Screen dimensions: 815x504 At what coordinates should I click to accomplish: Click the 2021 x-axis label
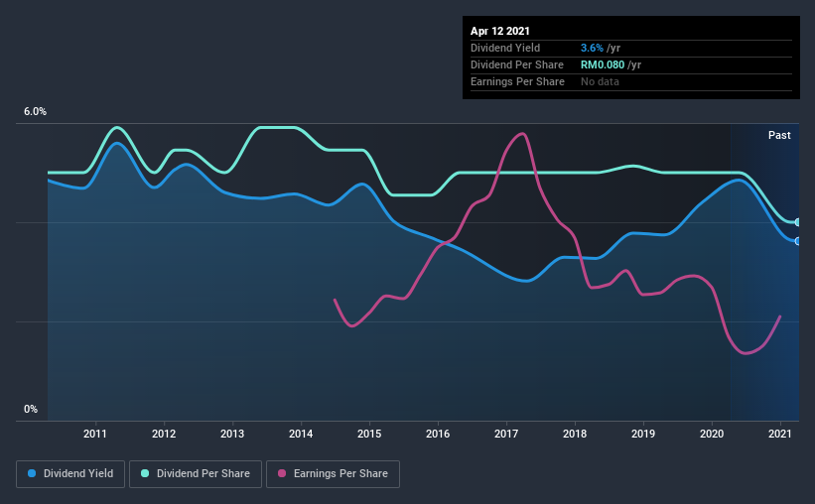pyautogui.click(x=780, y=434)
